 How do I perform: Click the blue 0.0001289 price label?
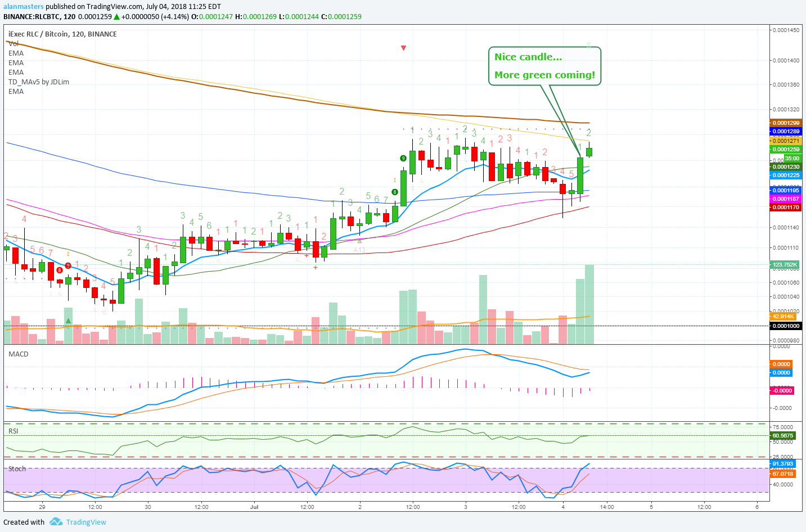(785, 131)
